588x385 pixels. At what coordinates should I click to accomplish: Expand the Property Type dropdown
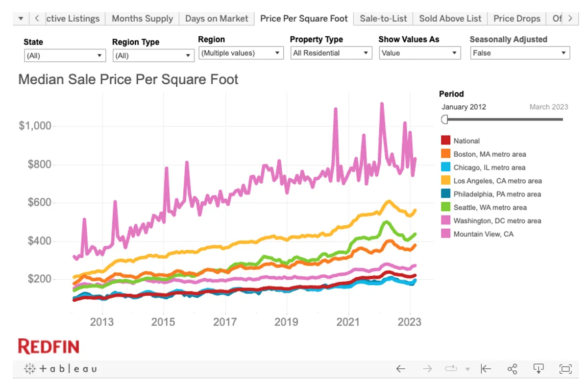coord(331,53)
